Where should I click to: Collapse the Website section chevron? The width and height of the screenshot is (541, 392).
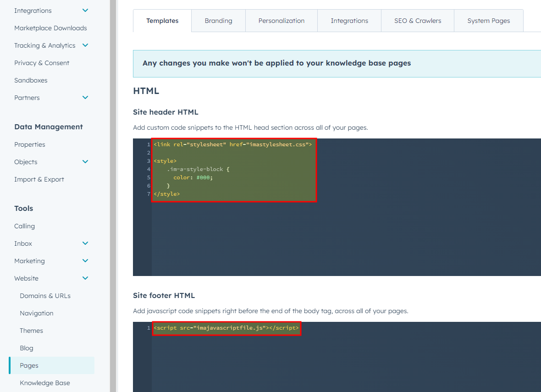85,278
